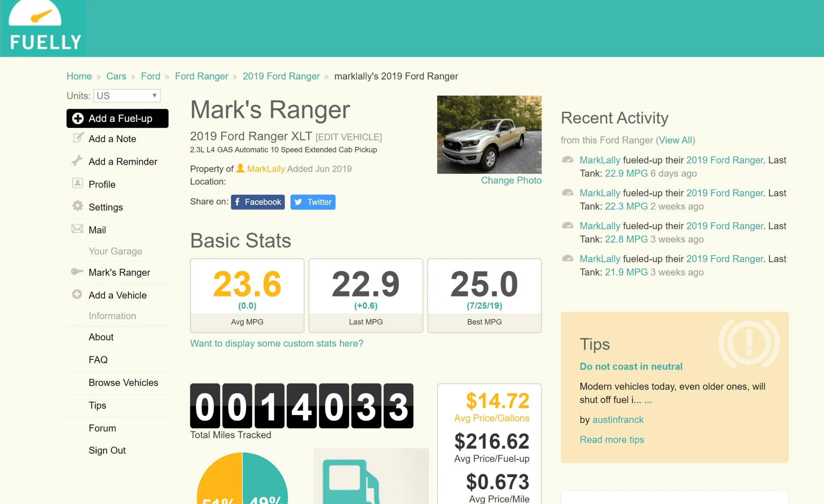Share on Twitter button
The width and height of the screenshot is (824, 504).
coord(313,202)
